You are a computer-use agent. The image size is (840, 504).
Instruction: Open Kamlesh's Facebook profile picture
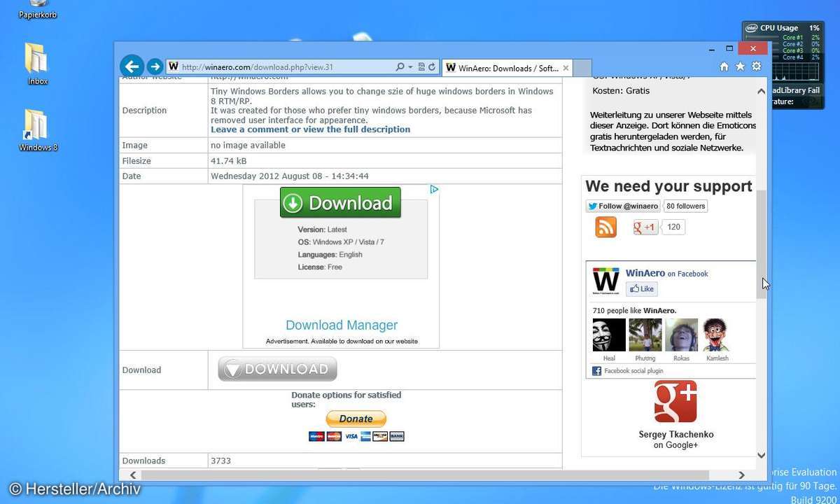[x=717, y=335]
